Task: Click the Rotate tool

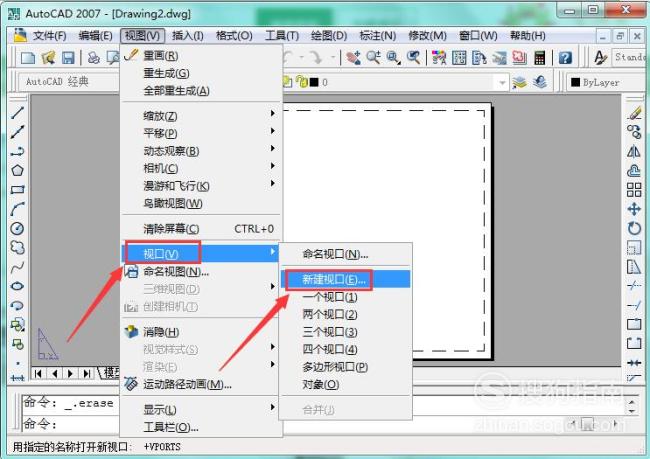Action: [634, 228]
